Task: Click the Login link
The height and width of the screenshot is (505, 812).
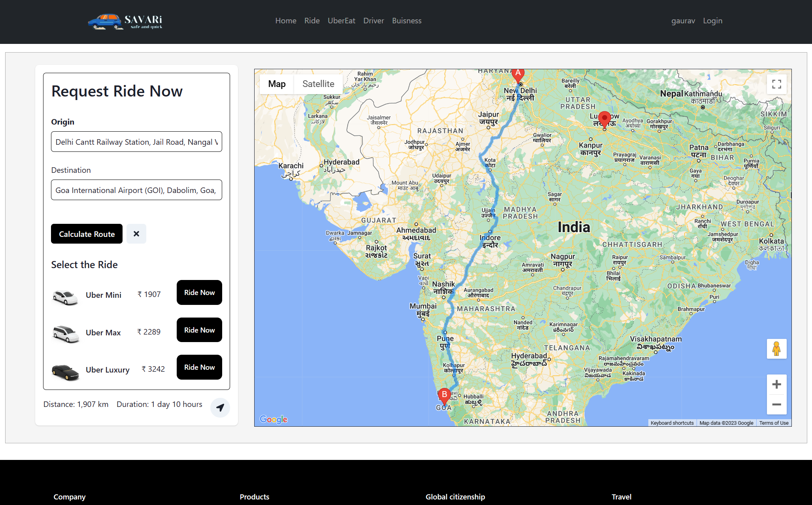Action: pos(712,21)
